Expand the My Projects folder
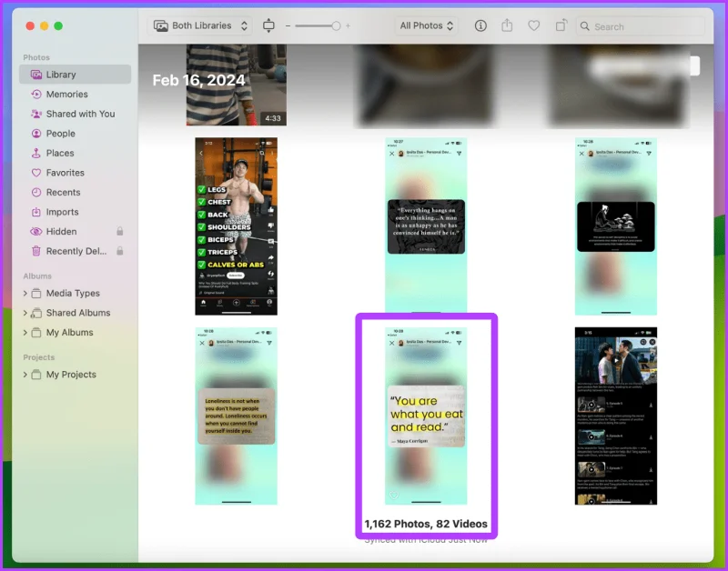The height and width of the screenshot is (571, 728). click(25, 375)
